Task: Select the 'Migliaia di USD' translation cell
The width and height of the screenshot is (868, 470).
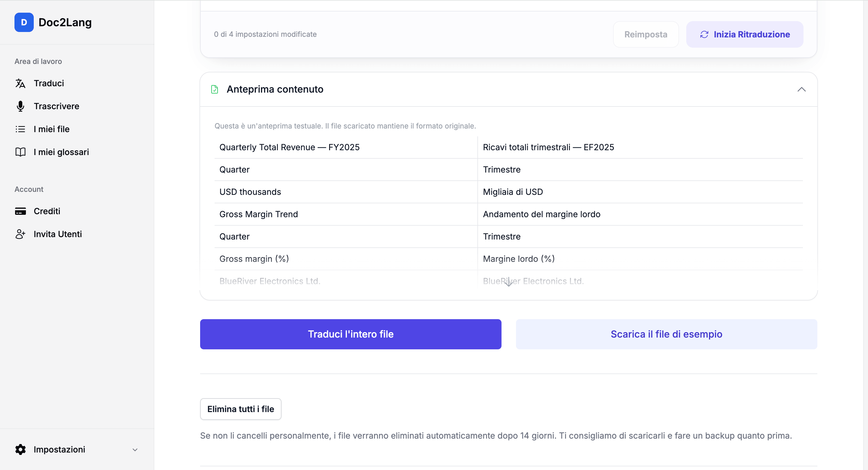Action: 640,192
